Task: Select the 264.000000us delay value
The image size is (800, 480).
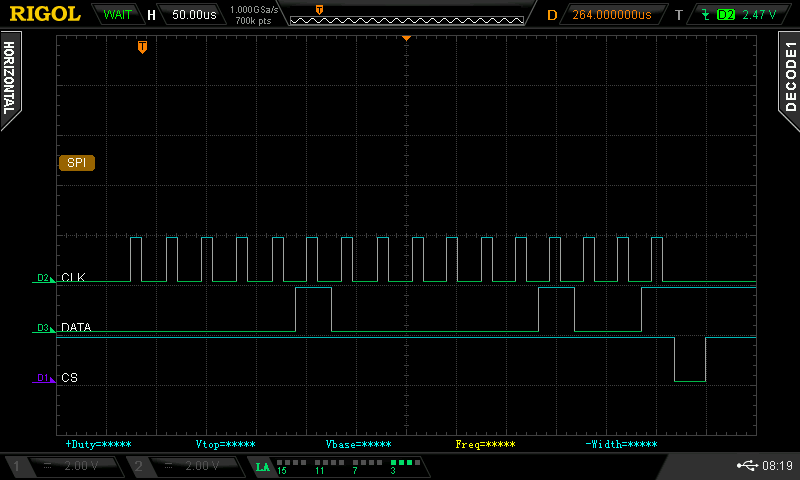Action: click(612, 15)
